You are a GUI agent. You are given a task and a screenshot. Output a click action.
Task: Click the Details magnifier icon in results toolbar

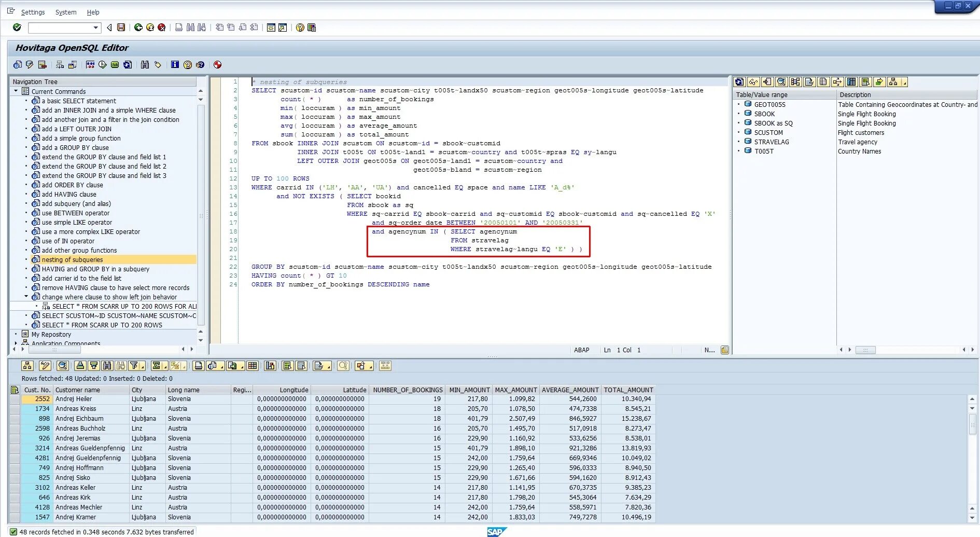pos(63,366)
